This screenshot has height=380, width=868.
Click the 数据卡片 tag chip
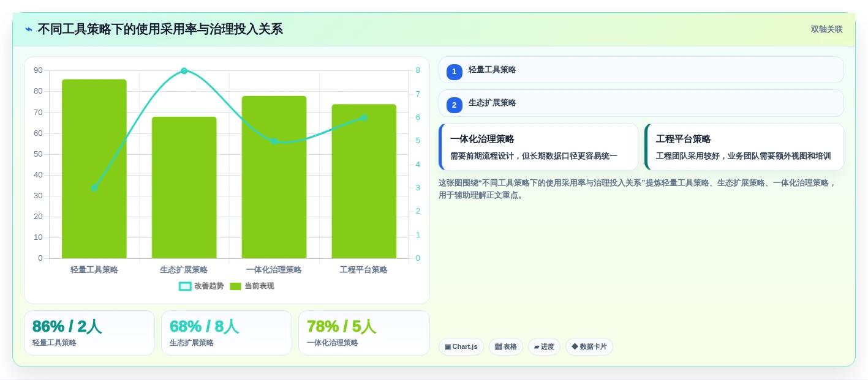(589, 347)
